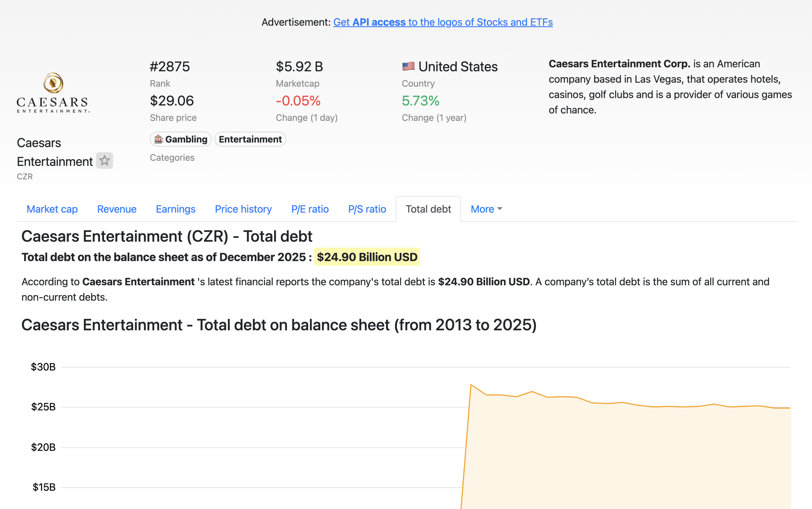Viewport: 812px width, 509px height.
Task: Select the P/S ratio tab
Action: [x=367, y=209]
